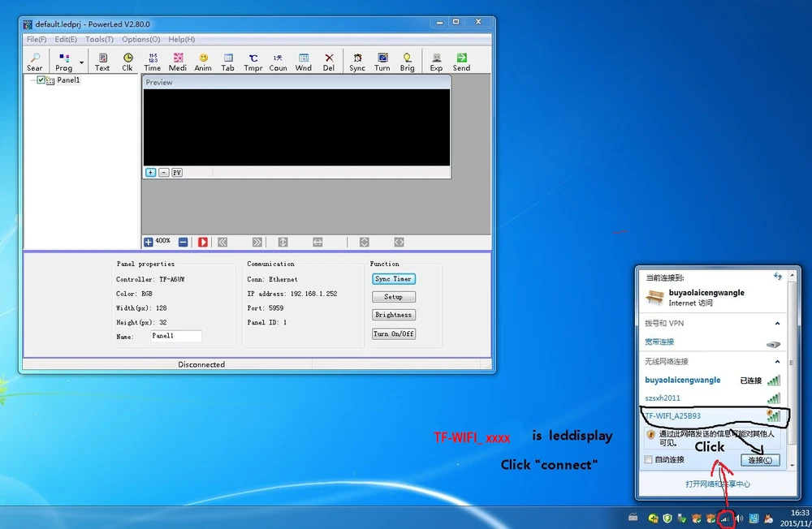
Task: Click the volume speaker tray icon
Action: pyautogui.click(x=739, y=518)
